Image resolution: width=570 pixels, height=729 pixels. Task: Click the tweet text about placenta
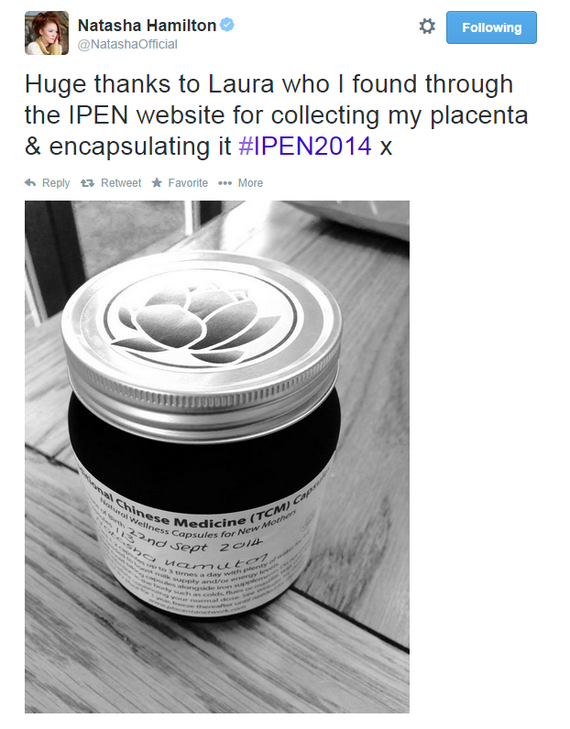click(276, 115)
